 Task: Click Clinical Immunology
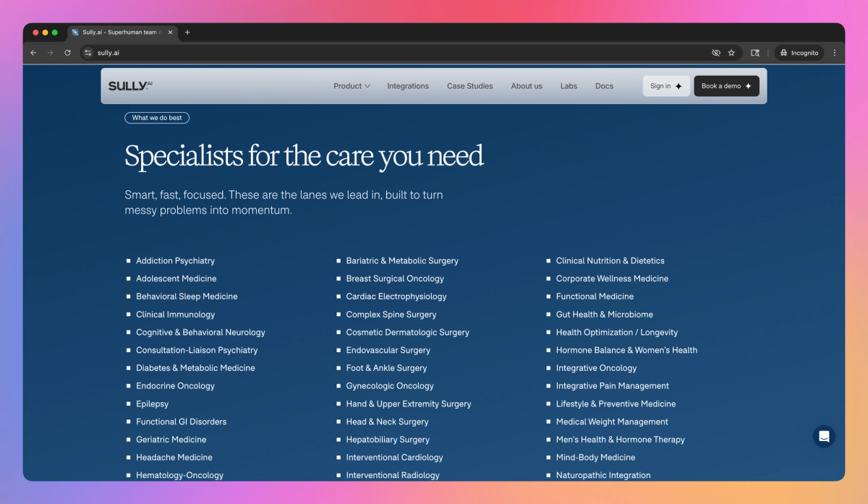click(175, 315)
